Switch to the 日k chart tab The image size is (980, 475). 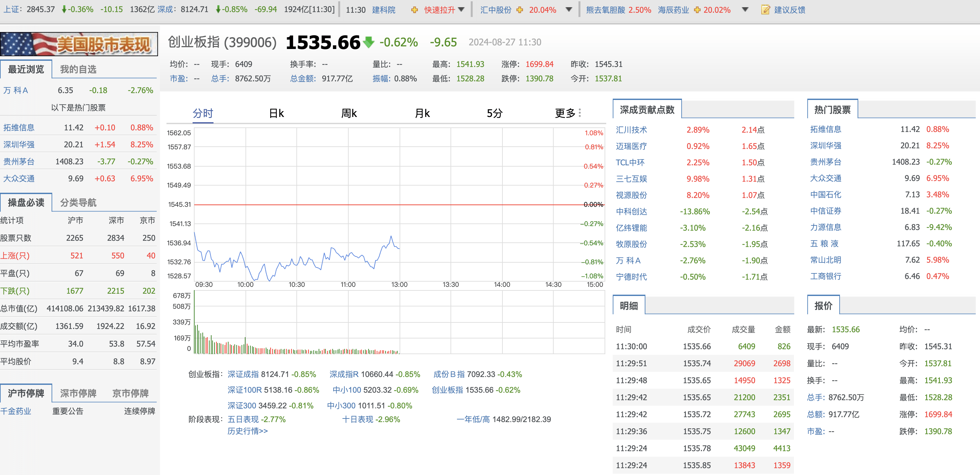coord(277,113)
